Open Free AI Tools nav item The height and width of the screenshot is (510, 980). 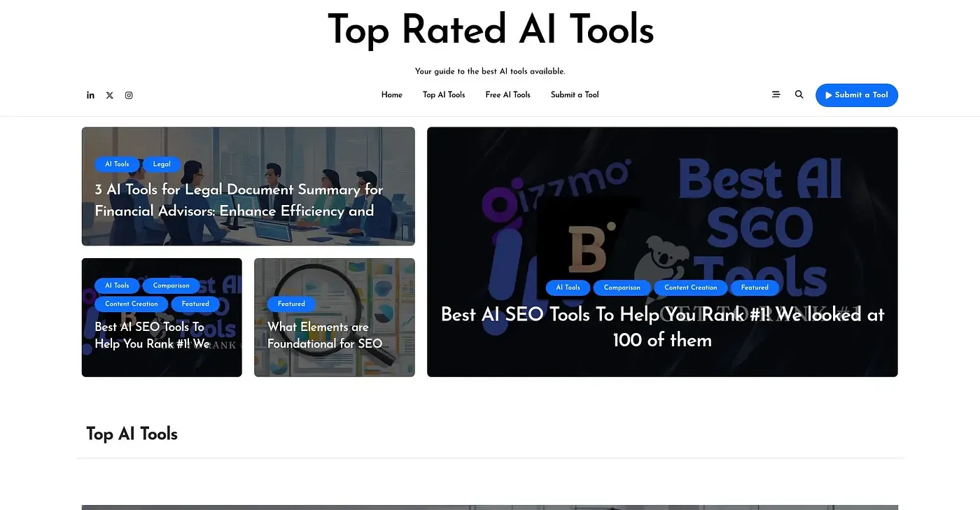pyautogui.click(x=508, y=94)
